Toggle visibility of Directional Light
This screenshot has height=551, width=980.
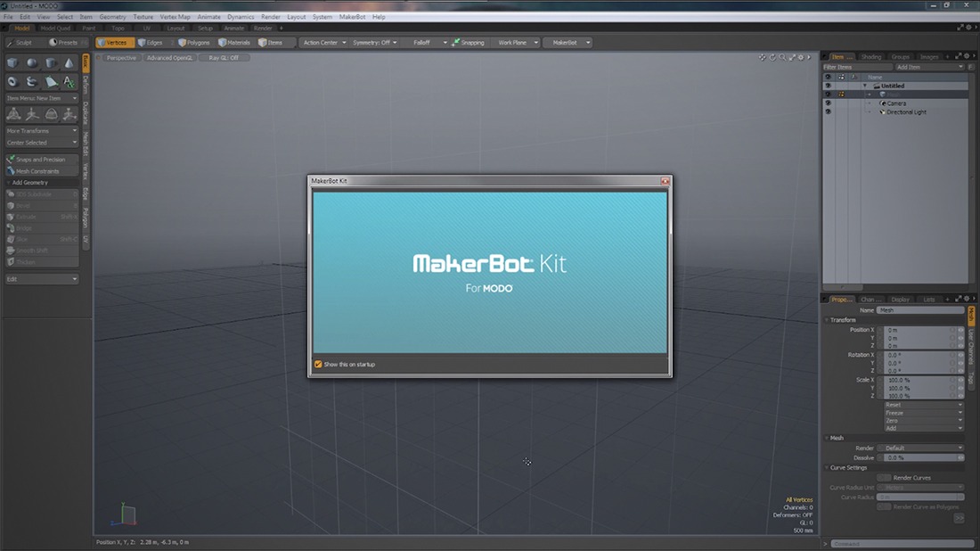click(828, 112)
